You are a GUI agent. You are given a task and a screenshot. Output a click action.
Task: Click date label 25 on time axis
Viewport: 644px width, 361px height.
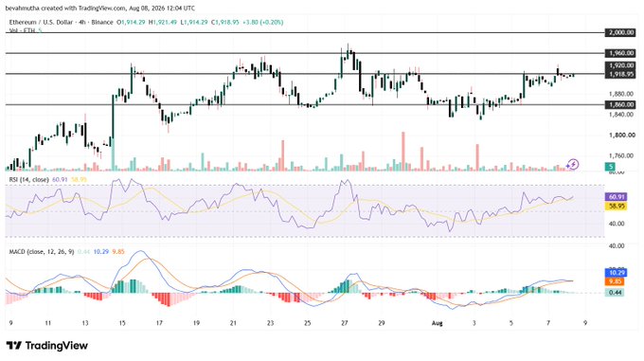coord(307,323)
